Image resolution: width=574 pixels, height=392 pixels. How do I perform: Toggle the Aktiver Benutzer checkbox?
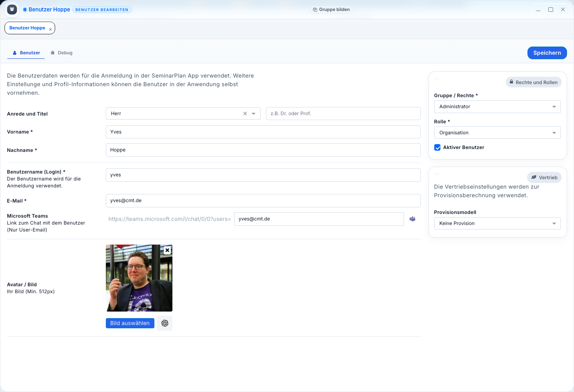click(437, 147)
